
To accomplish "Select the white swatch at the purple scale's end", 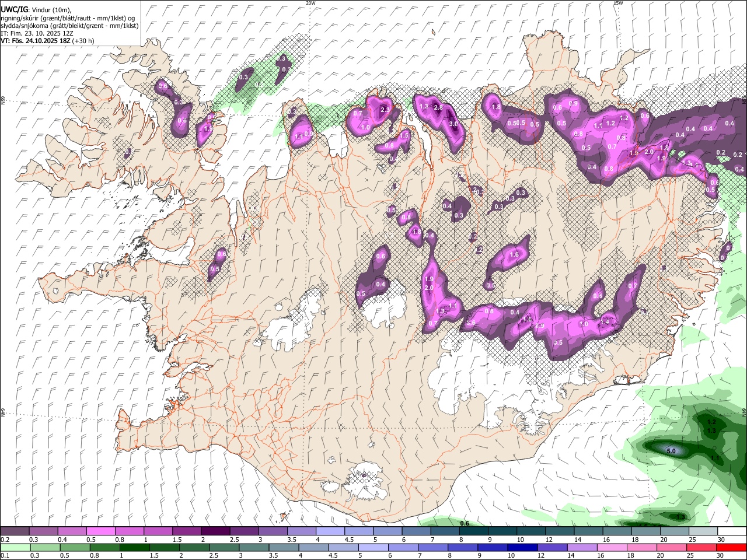I will pyautogui.click(x=732, y=531).
